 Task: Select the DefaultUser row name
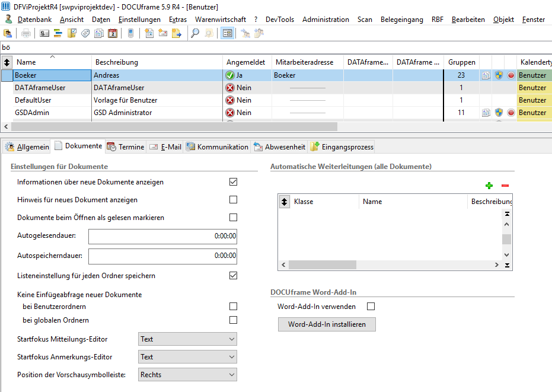click(x=33, y=100)
